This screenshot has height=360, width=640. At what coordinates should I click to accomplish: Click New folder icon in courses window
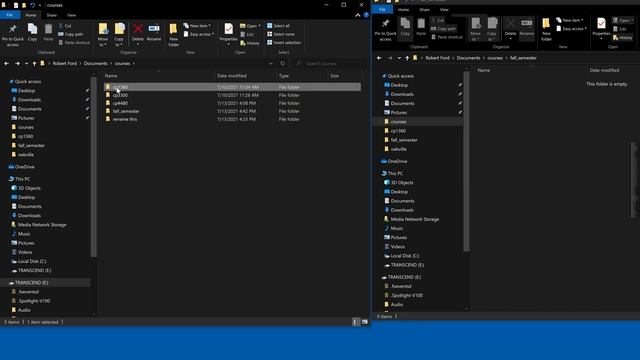pyautogui.click(x=173, y=35)
